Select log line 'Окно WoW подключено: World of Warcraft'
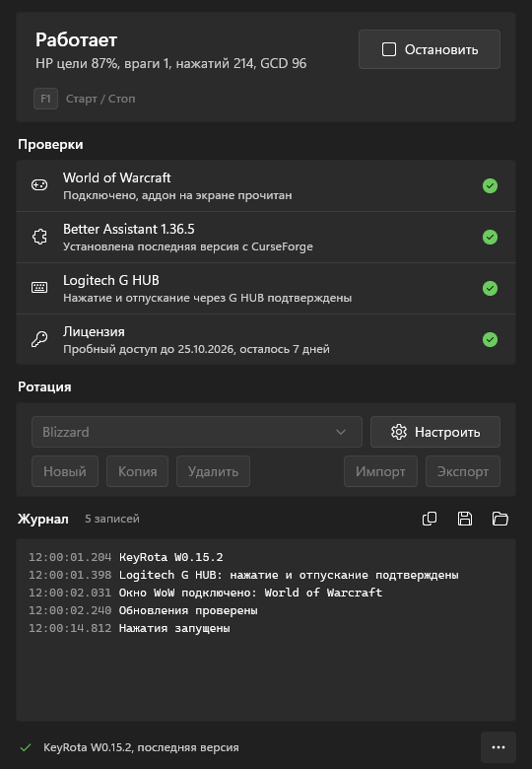 click(x=250, y=593)
